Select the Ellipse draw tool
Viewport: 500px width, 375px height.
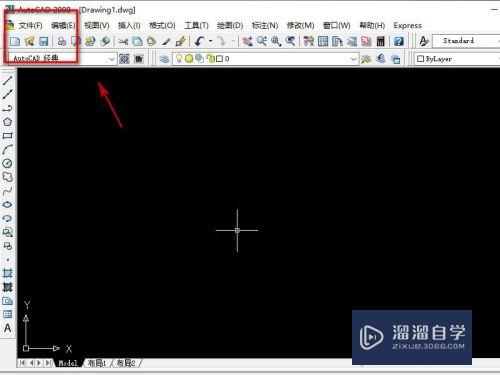(8, 205)
